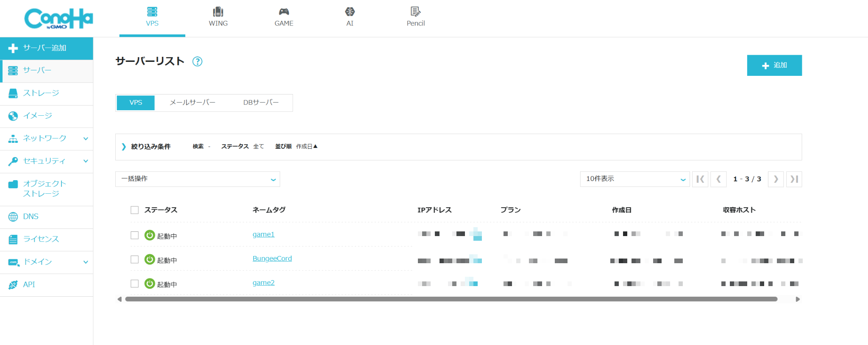Image resolution: width=868 pixels, height=345 pixels.
Task: Switch to the DBサーバー tab
Action: [261, 103]
